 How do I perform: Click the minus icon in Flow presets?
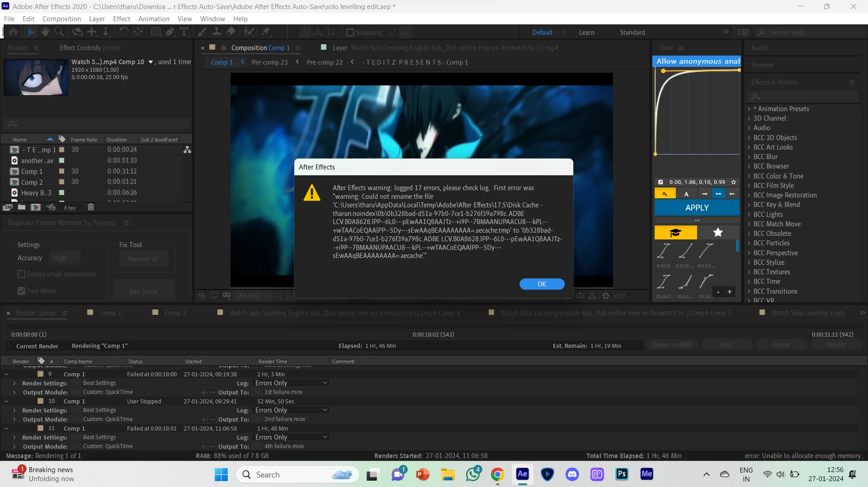pyautogui.click(x=718, y=292)
